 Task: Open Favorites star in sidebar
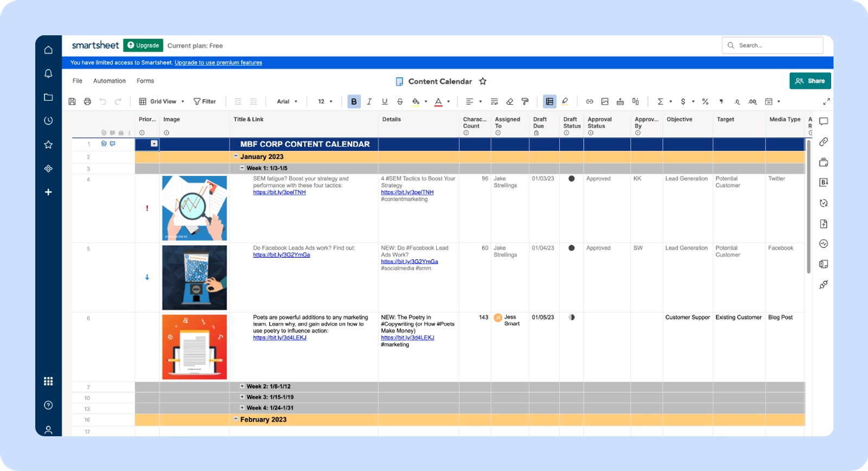point(48,144)
